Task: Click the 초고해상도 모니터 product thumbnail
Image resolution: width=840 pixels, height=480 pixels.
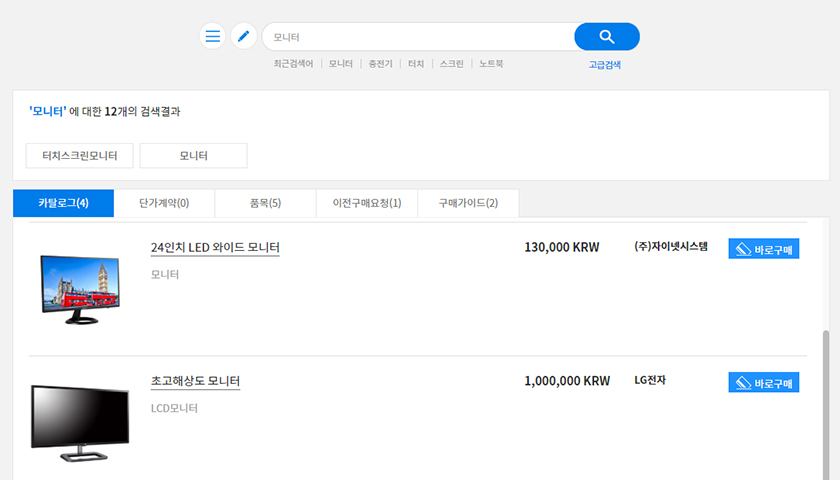Action: pyautogui.click(x=80, y=423)
